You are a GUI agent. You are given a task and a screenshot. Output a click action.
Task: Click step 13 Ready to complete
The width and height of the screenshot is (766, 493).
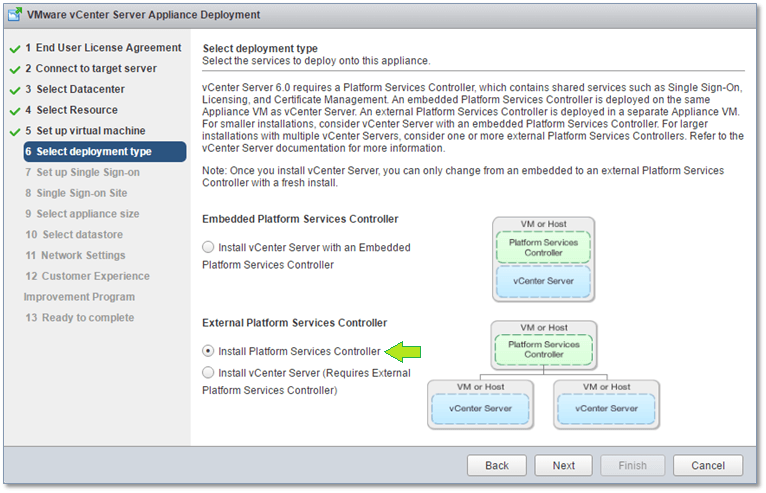80,318
